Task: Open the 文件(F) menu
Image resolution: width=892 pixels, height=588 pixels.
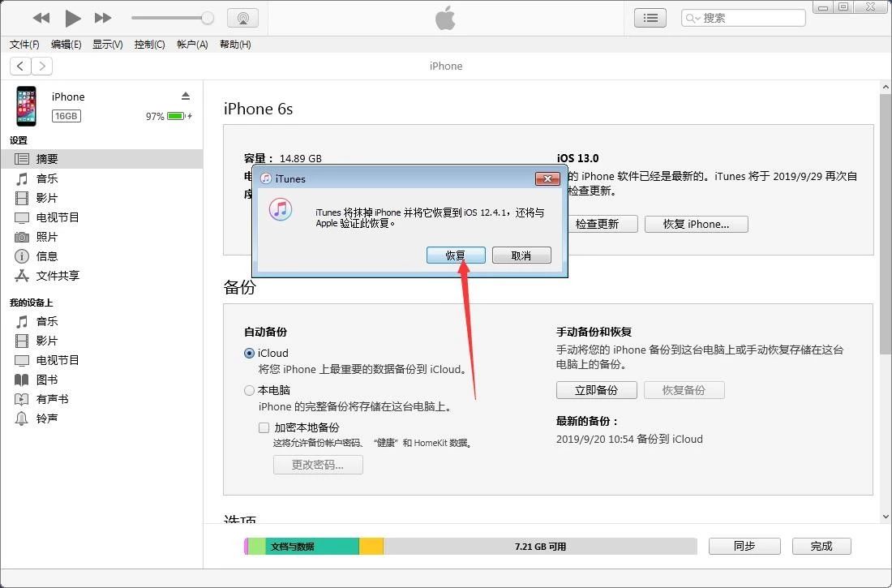Action: click(x=24, y=45)
